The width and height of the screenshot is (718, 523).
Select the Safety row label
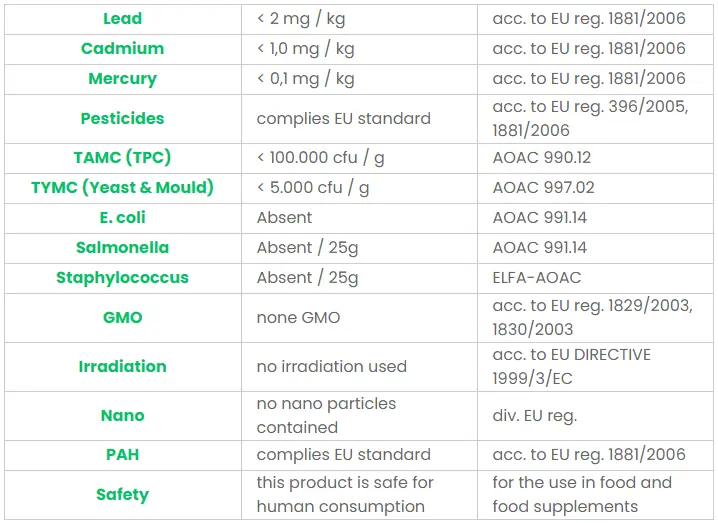click(x=122, y=494)
